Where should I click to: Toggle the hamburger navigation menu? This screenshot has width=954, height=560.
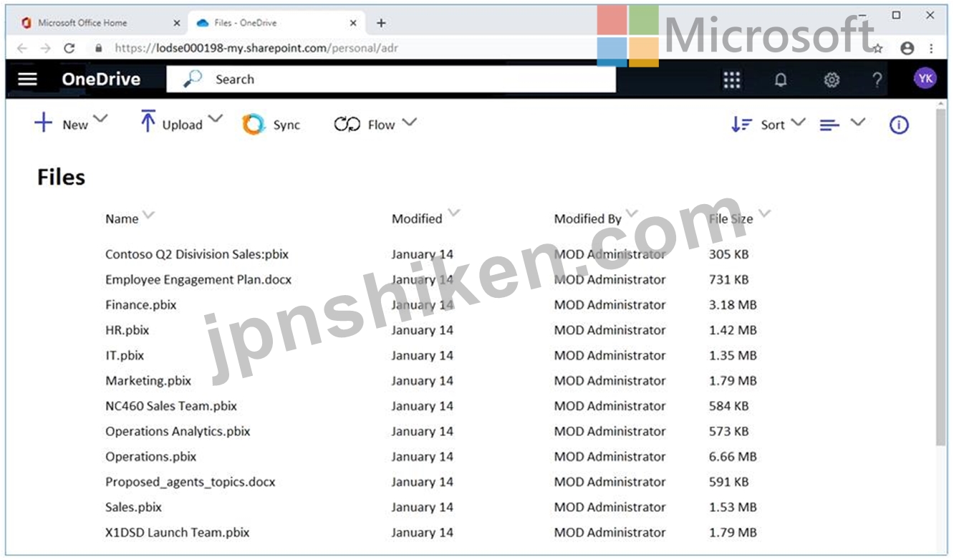click(27, 79)
